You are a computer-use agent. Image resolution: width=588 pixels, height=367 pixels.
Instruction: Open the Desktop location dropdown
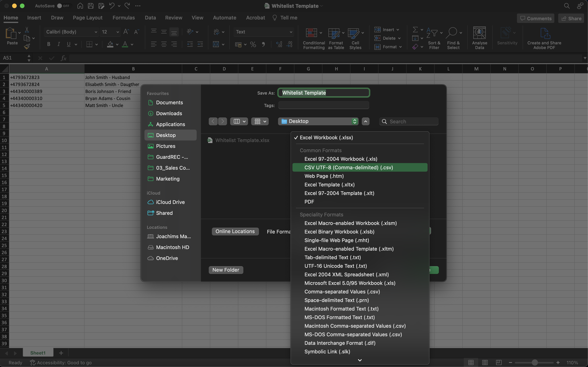[x=318, y=121]
